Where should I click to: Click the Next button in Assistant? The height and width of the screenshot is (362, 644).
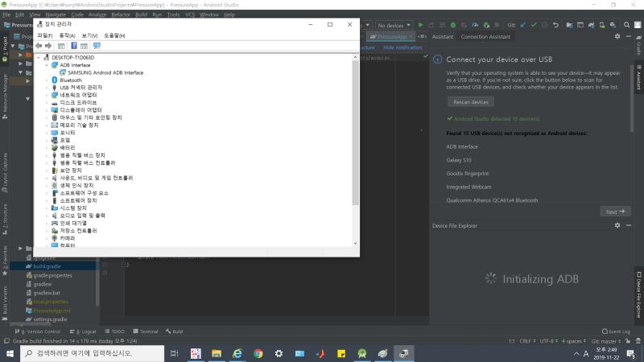pyautogui.click(x=615, y=212)
